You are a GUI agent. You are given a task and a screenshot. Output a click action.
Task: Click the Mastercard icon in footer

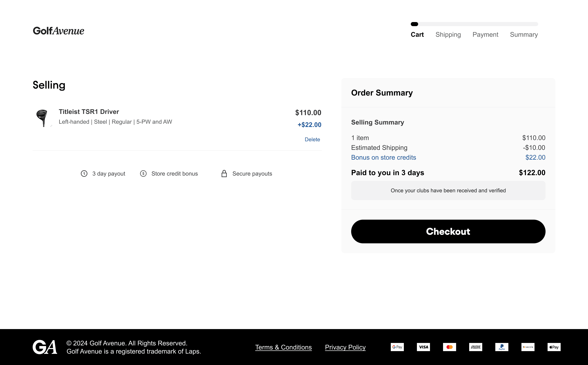click(449, 347)
